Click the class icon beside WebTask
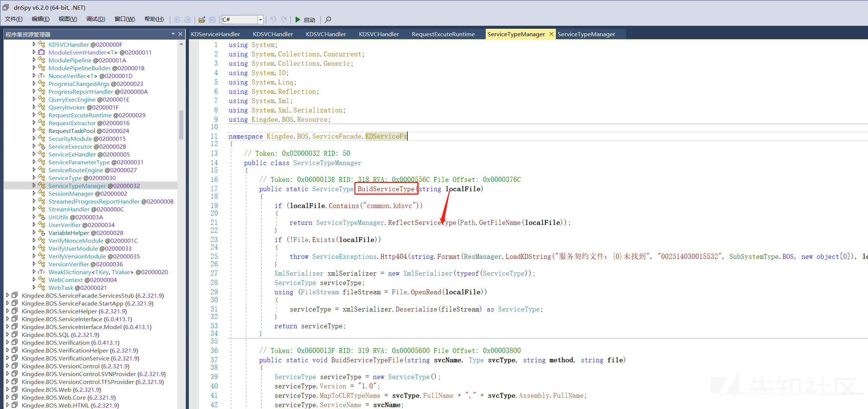 [x=41, y=288]
